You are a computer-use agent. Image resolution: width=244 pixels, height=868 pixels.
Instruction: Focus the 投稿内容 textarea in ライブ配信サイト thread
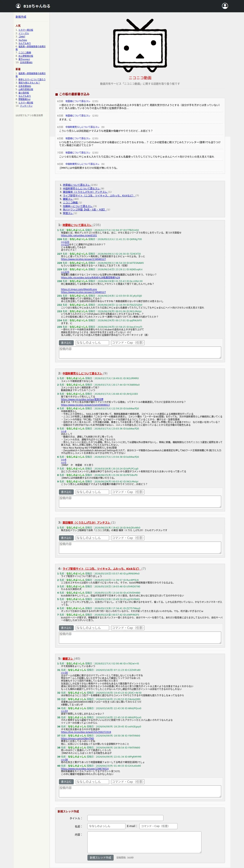tap(140, 637)
